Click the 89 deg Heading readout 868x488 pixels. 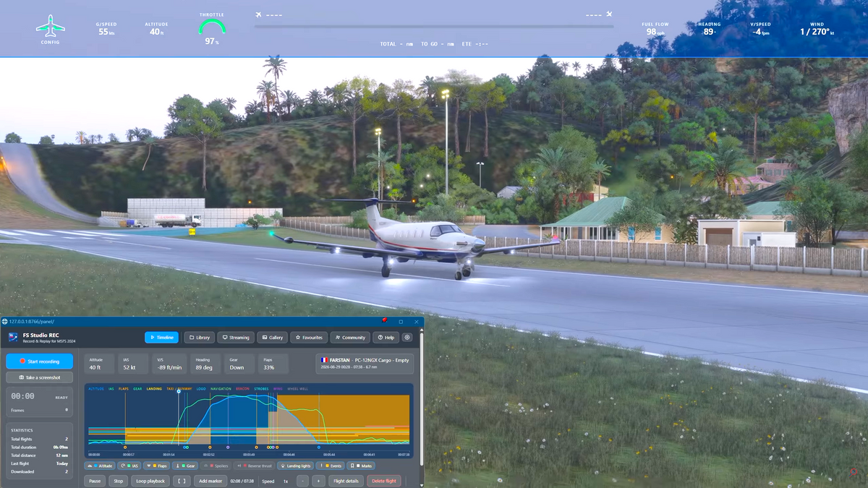tap(205, 364)
